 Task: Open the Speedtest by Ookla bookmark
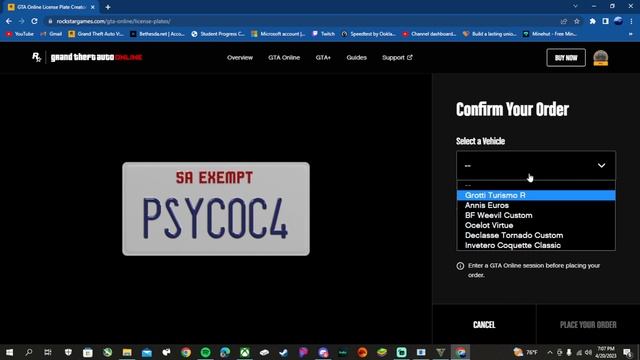pos(369,34)
